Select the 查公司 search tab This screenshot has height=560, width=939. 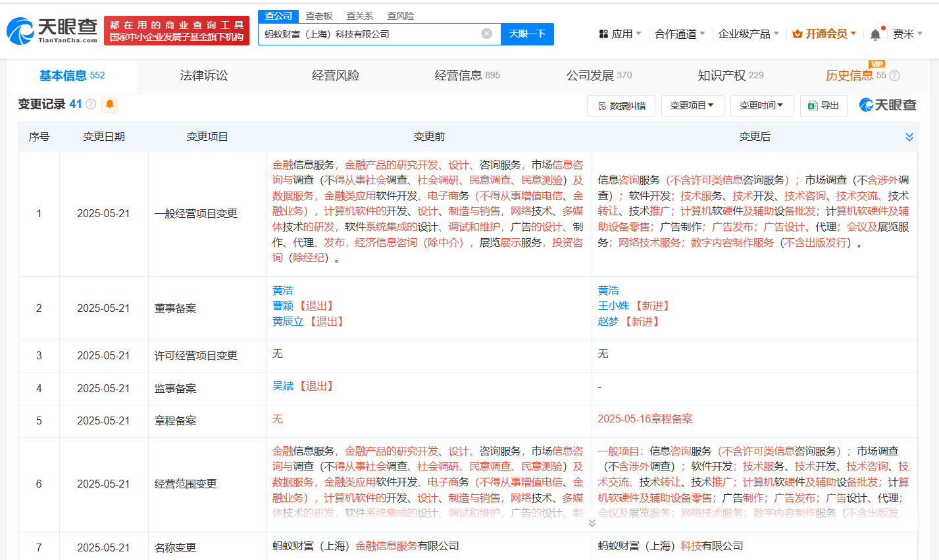(278, 16)
